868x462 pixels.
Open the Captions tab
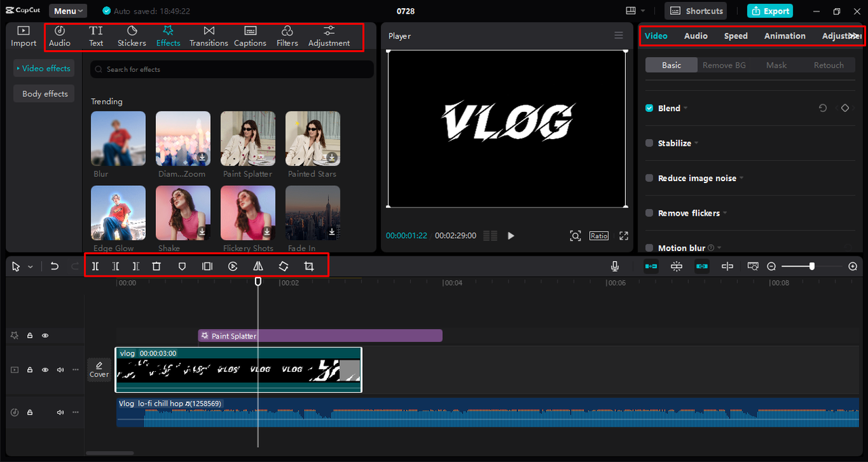[250, 36]
